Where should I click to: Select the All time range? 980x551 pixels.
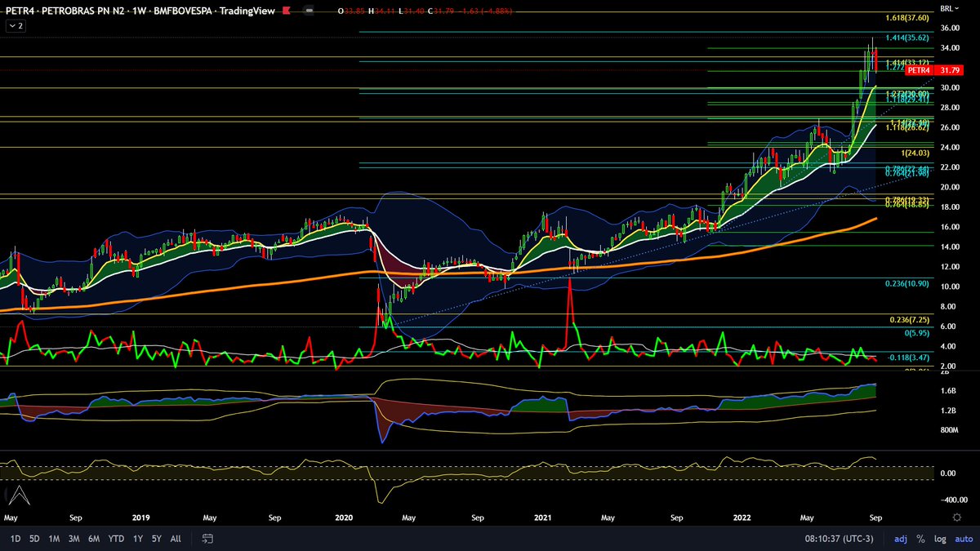click(176, 539)
